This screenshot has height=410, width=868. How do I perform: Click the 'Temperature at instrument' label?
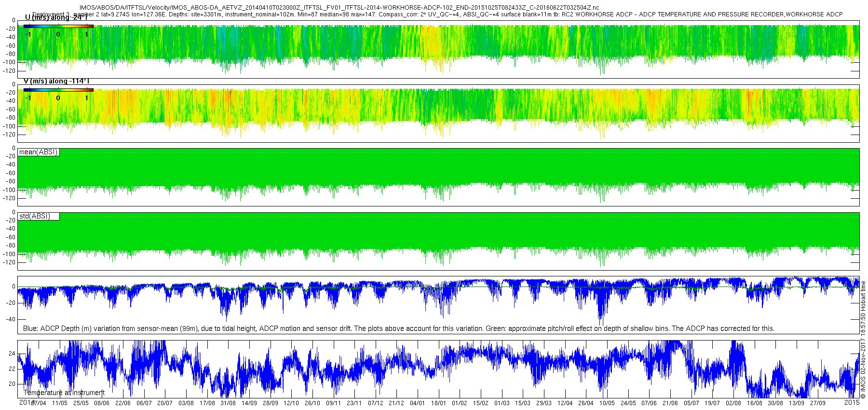coord(64,393)
